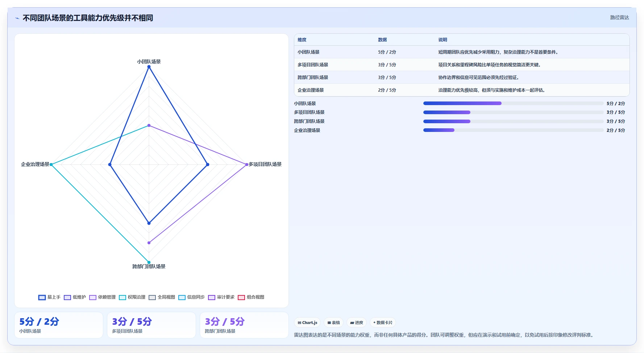
Task: Click the 企业治理场景 progress bar
Action: (x=513, y=130)
